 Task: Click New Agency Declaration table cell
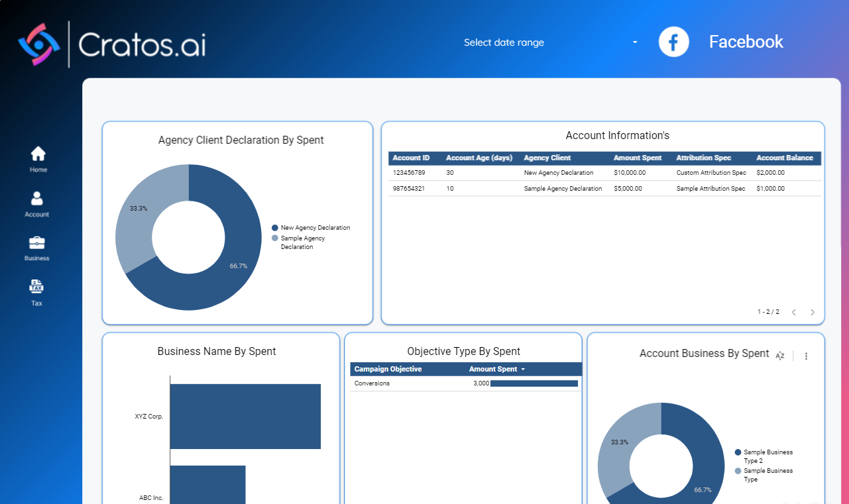tap(559, 173)
